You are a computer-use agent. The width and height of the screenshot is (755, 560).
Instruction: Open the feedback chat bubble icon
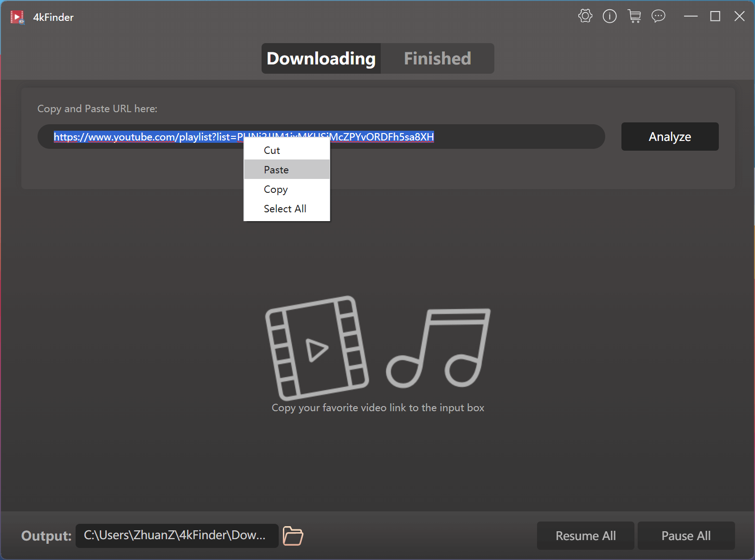tap(658, 16)
